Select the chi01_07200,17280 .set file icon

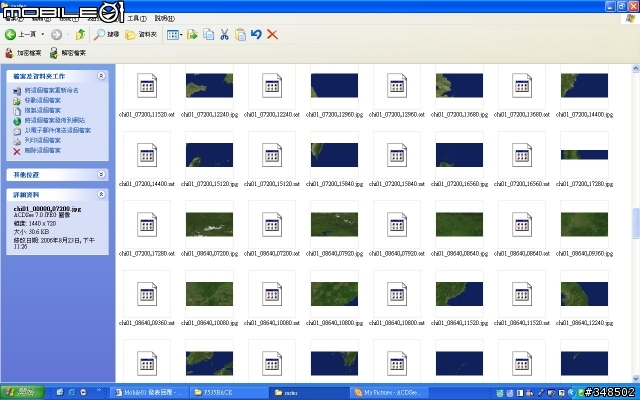147,224
